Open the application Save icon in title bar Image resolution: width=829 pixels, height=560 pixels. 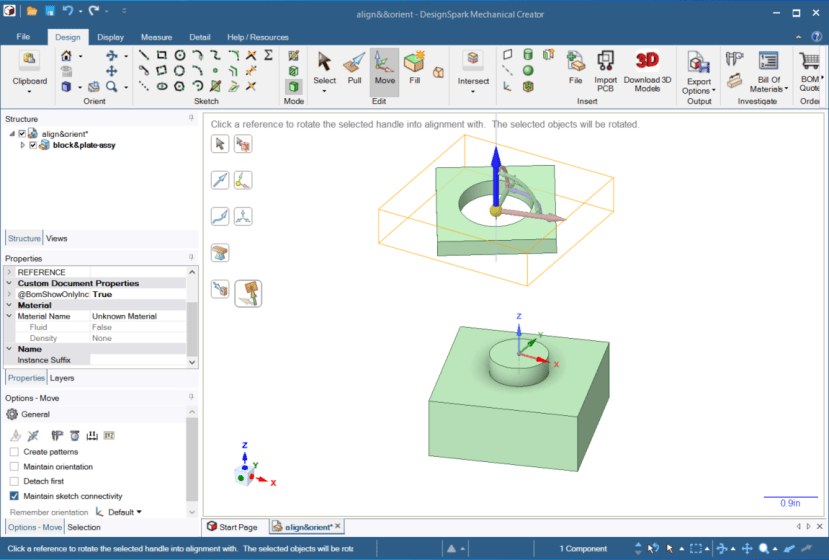49,11
